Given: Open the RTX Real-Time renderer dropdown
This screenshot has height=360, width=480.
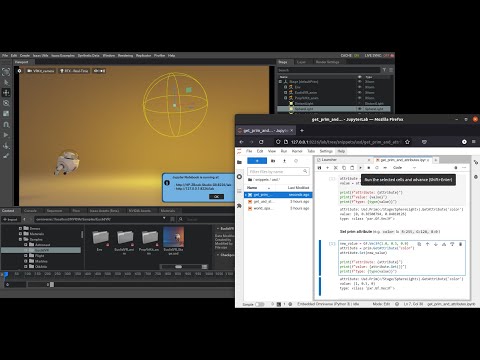Looking at the screenshot, I should click(74, 71).
